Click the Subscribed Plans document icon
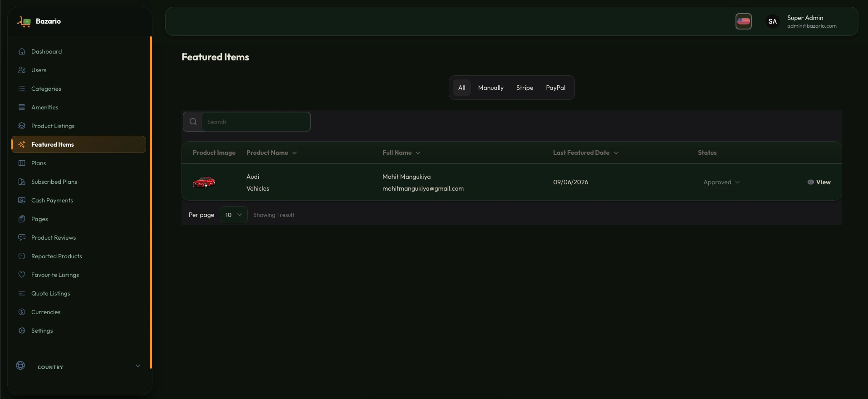This screenshot has width=868, height=399. click(22, 182)
